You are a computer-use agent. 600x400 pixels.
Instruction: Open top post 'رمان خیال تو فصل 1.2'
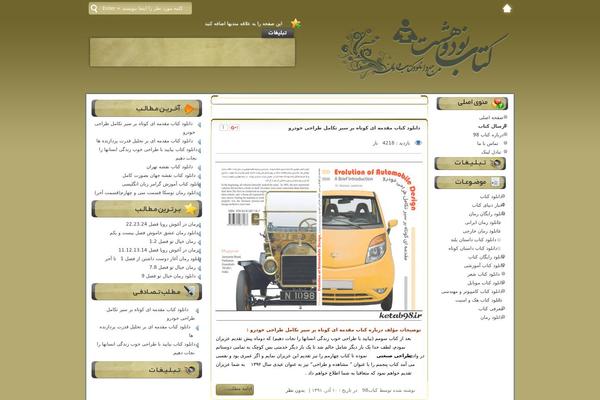(x=172, y=242)
